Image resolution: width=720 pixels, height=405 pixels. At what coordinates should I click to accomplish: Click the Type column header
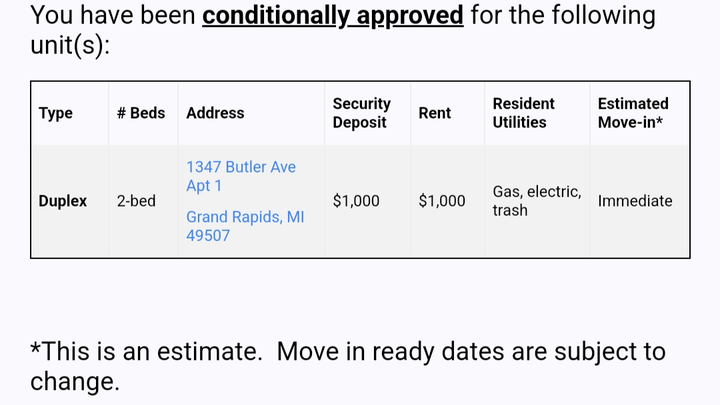pyautogui.click(x=56, y=113)
